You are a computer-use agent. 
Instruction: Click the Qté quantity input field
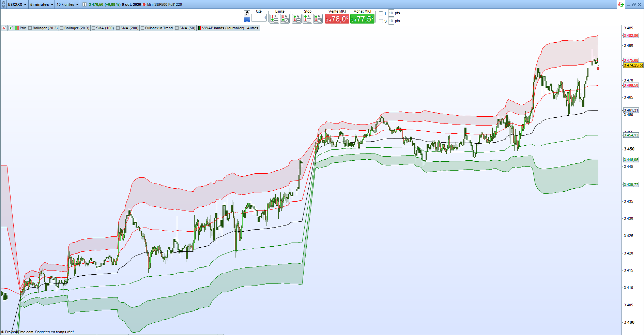(x=259, y=18)
